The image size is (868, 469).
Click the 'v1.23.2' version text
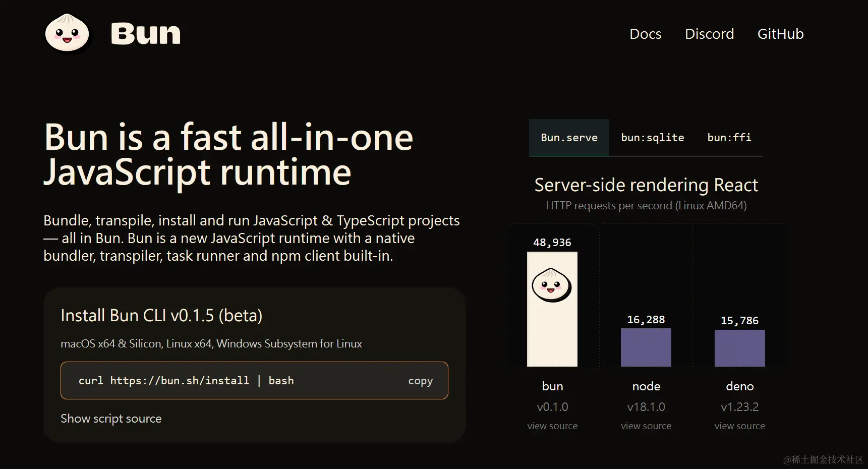tap(740, 407)
